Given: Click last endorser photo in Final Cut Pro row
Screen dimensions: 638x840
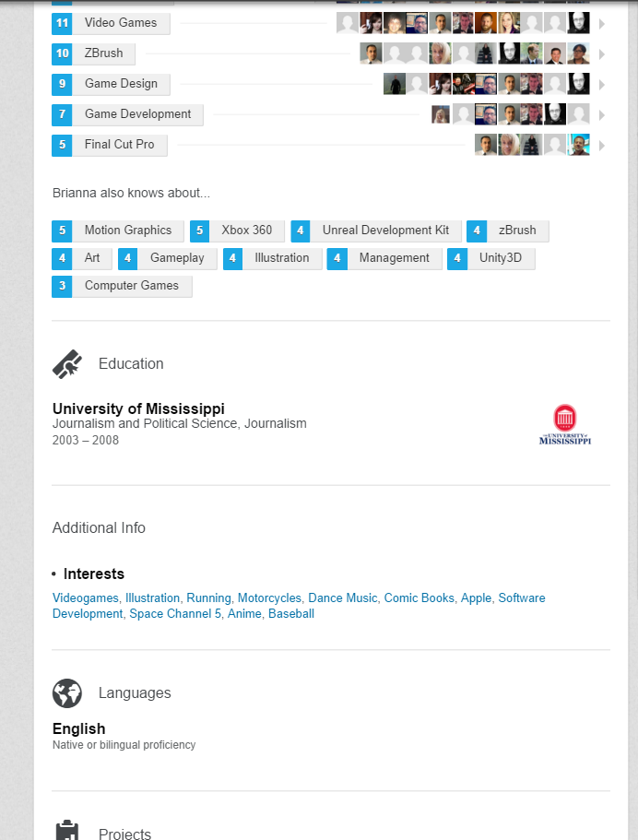Looking at the screenshot, I should pos(579,145).
